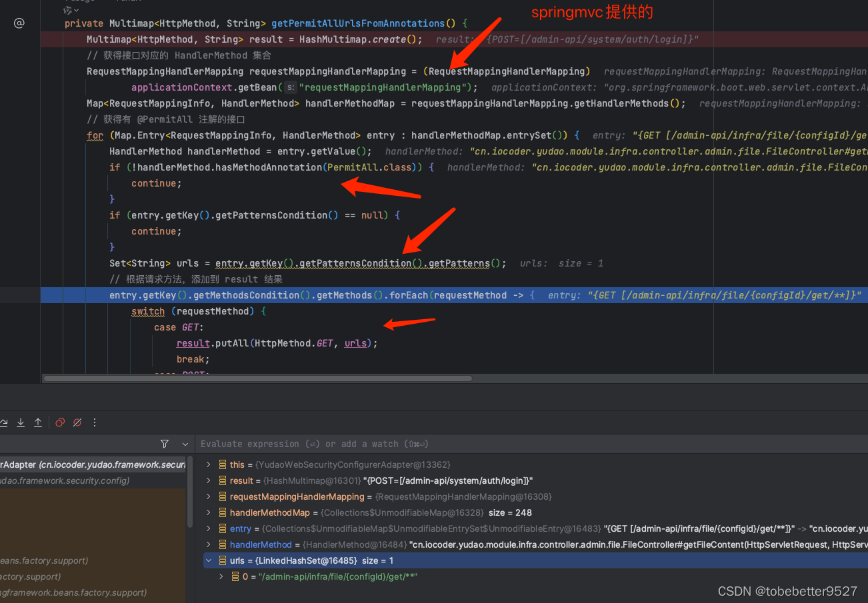Click the comment '// 获得有 @PermitAll 注解的接口'
Screen dimensions: 868x603
[x=166, y=119]
